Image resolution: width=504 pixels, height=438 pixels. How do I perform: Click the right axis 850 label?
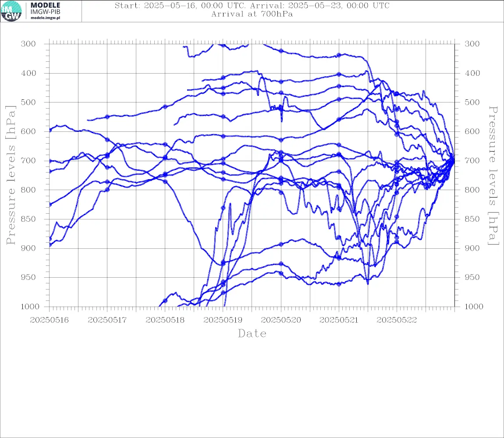(472, 219)
